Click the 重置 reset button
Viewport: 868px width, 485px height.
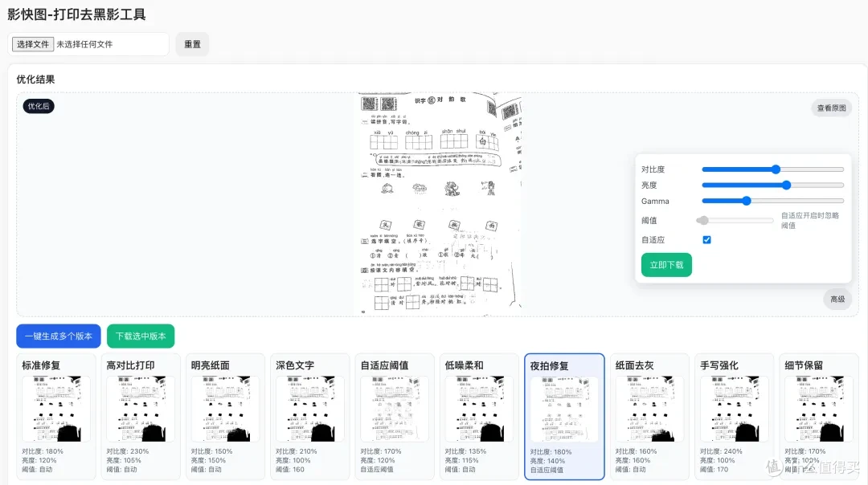tap(192, 44)
